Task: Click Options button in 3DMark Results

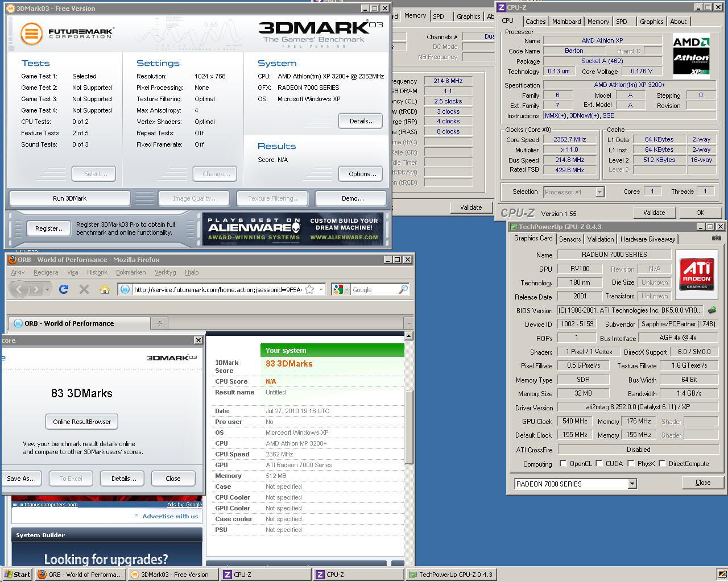Action: click(x=362, y=174)
